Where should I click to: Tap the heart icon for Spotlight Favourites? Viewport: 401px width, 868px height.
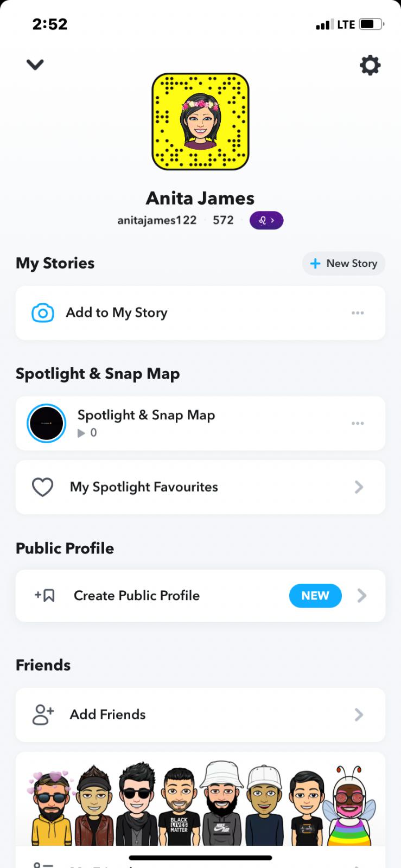click(42, 487)
